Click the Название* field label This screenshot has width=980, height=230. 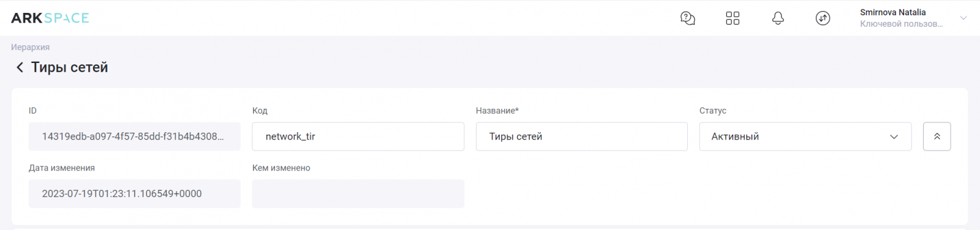pos(497,111)
